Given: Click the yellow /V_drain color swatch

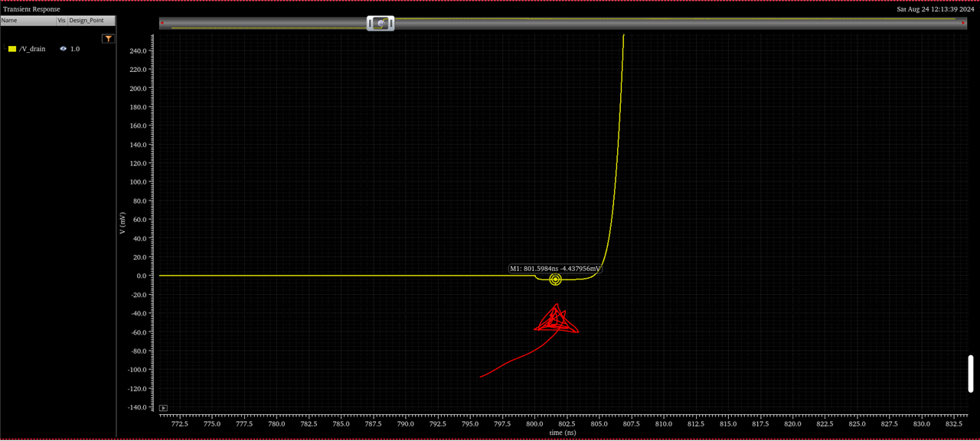Looking at the screenshot, I should 12,49.
